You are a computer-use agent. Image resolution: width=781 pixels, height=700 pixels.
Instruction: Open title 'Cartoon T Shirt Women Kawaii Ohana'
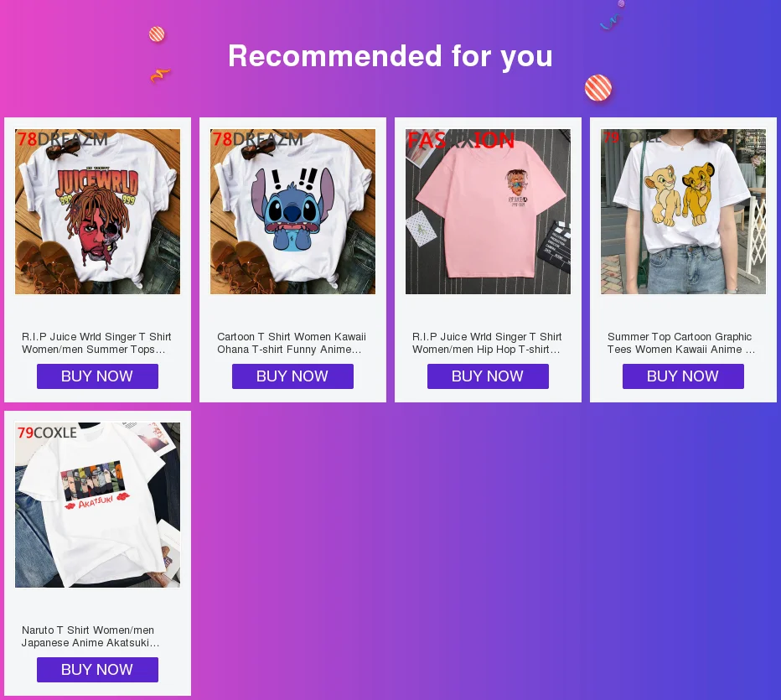click(292, 343)
